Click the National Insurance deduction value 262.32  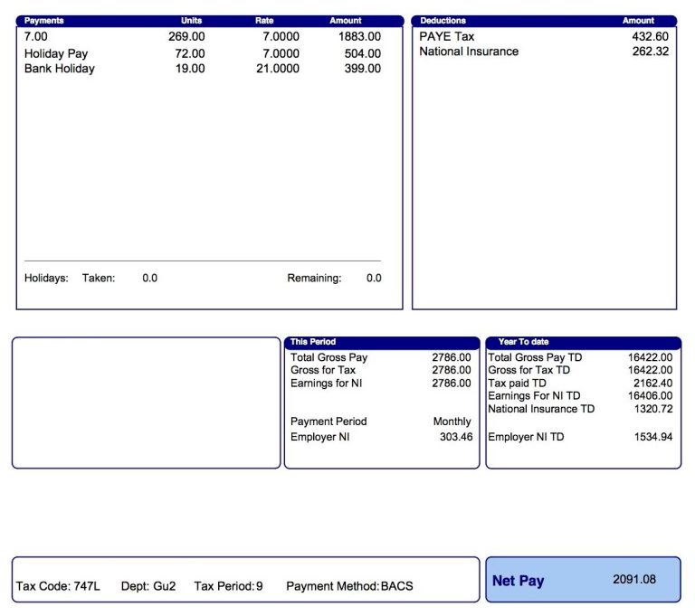(x=650, y=52)
